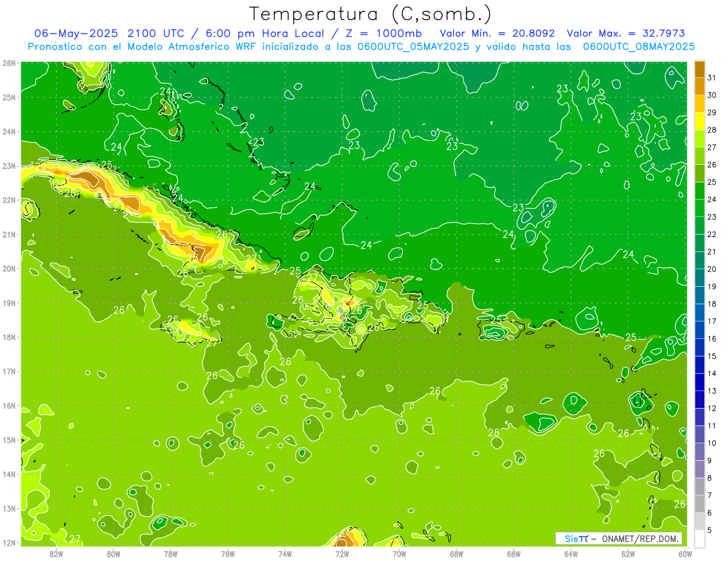
Task: Click the 'ONAMET/REP.DOM.' credit text
Action: tap(640, 538)
